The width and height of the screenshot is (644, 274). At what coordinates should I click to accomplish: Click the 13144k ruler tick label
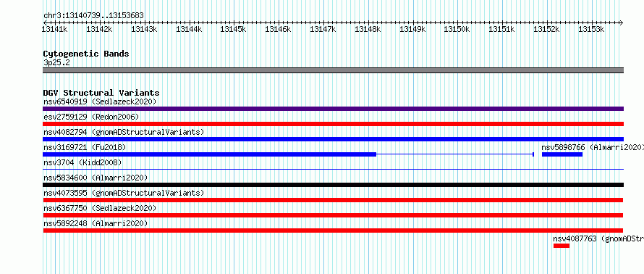click(189, 29)
